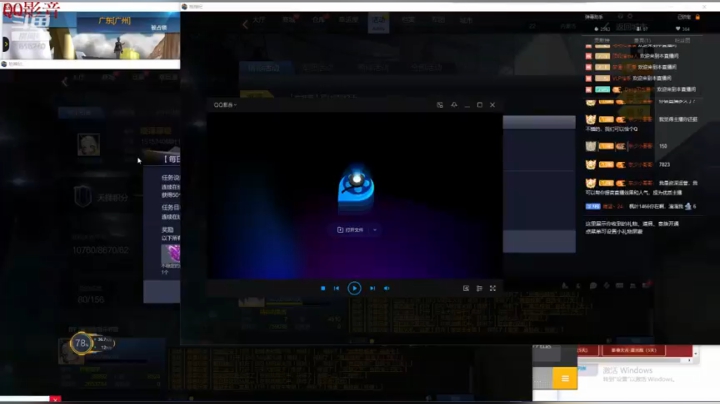Click the chat message showing 7823
720x404 pixels.
664,164
